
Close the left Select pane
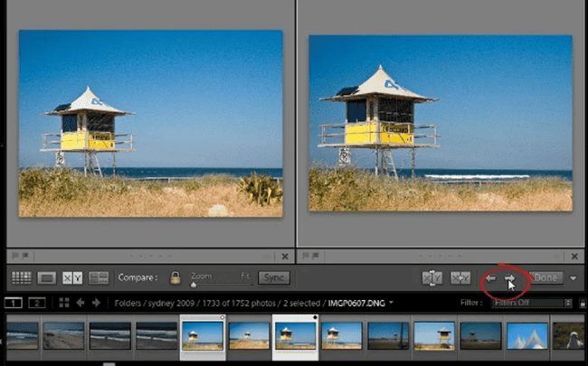285,257
